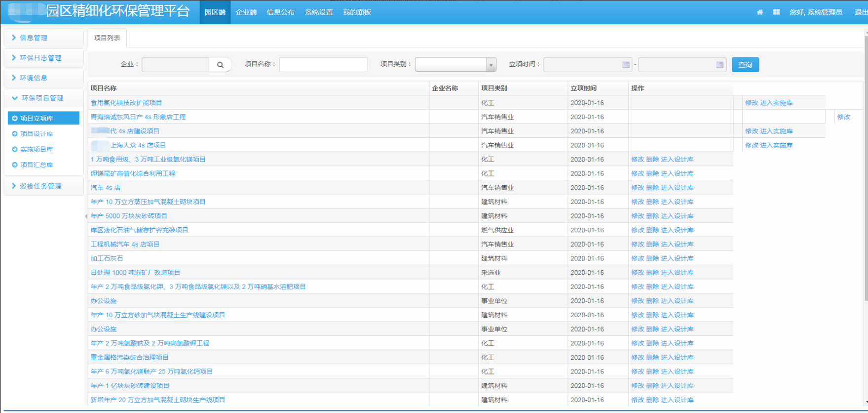Click the 查询 button
868x413 pixels.
click(745, 65)
